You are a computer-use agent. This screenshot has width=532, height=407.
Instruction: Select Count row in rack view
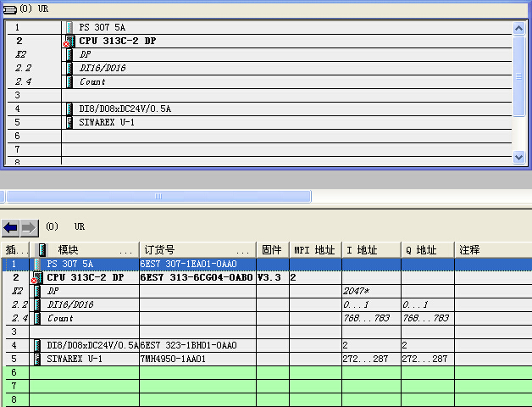point(259,81)
